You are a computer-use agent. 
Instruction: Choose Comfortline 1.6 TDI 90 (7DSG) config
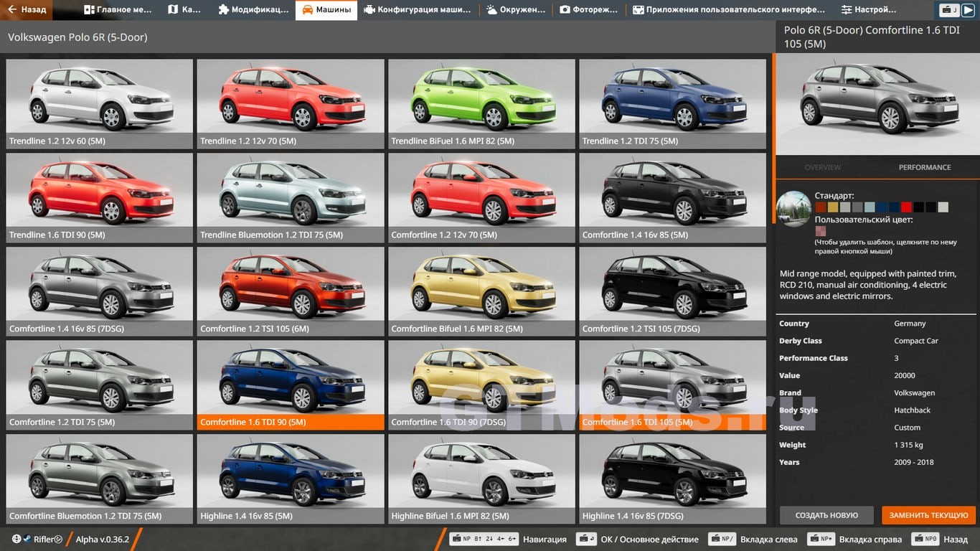click(x=481, y=385)
